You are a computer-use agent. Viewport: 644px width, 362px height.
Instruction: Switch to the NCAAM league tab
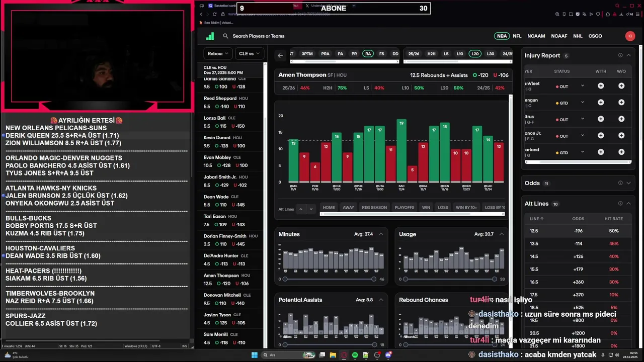pos(536,36)
